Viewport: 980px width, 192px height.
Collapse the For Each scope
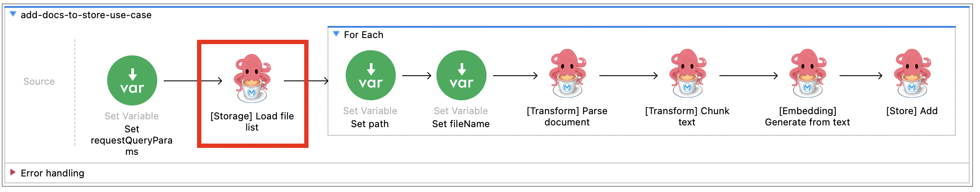[336, 34]
